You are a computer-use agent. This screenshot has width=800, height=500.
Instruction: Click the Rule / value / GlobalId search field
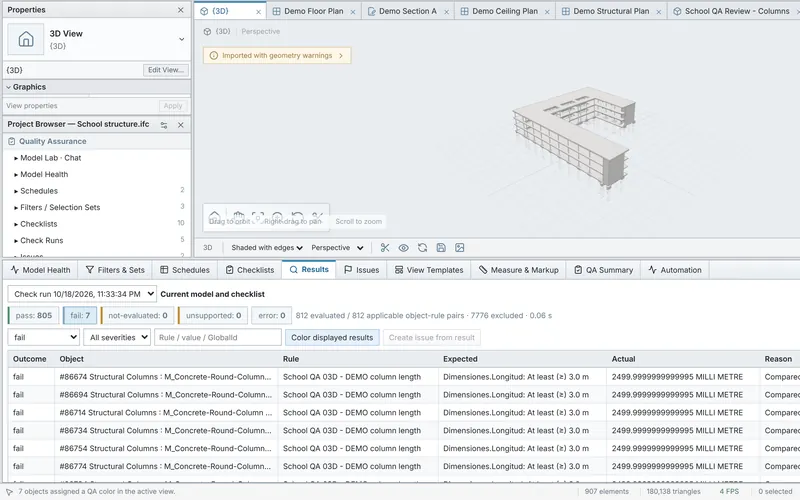coord(218,337)
